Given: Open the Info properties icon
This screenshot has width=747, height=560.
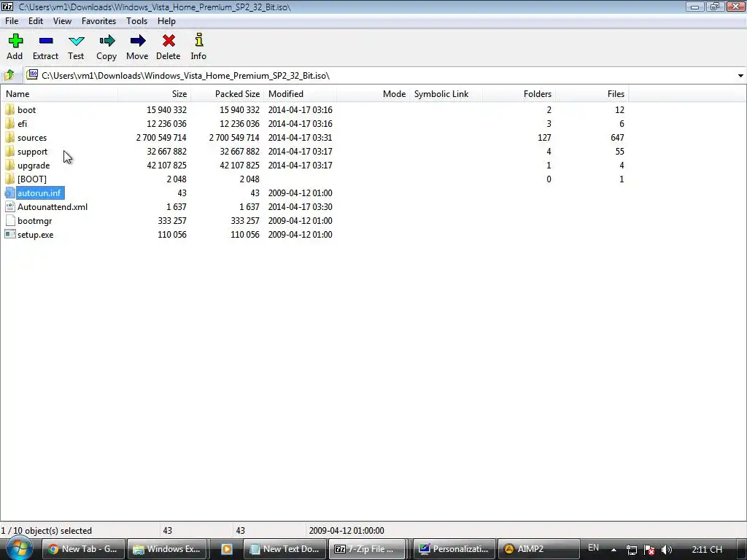Looking at the screenshot, I should coord(199,40).
